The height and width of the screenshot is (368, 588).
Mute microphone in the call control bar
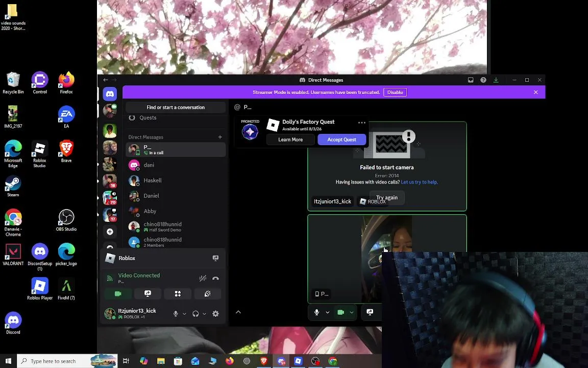coord(316,312)
